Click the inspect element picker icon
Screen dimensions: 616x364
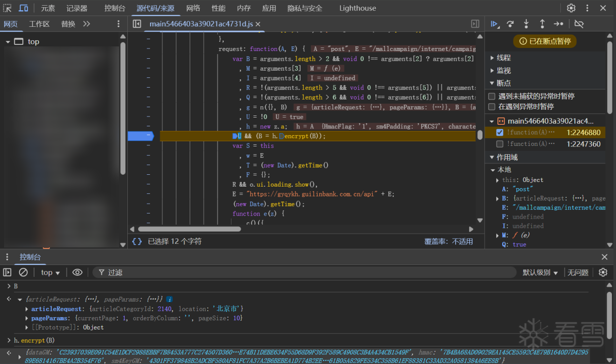tap(8, 8)
